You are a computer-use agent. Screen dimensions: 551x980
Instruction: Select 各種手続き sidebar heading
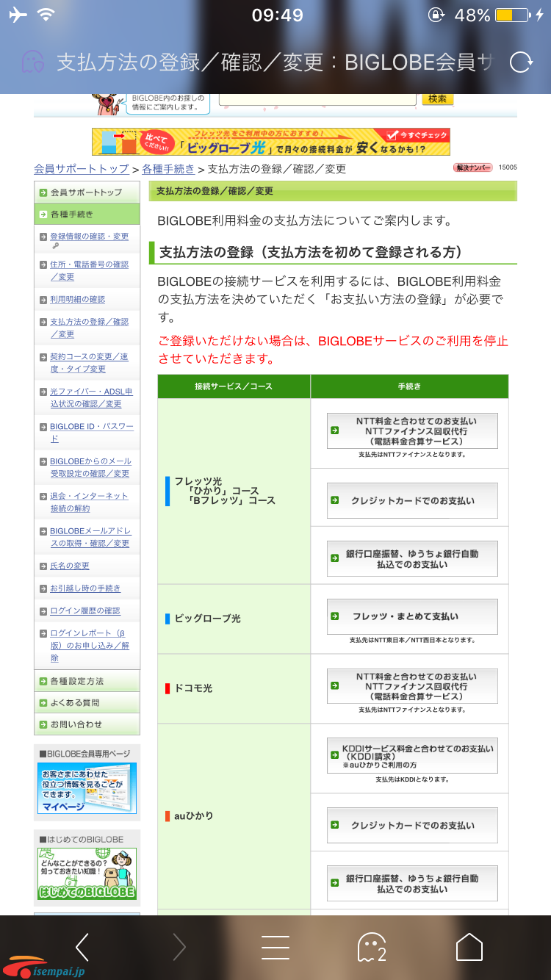pos(87,215)
